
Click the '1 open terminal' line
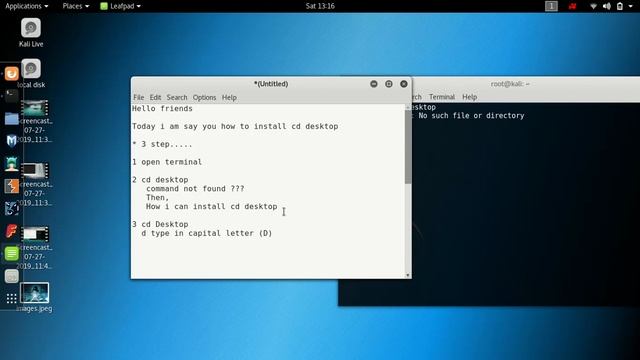tap(167, 162)
